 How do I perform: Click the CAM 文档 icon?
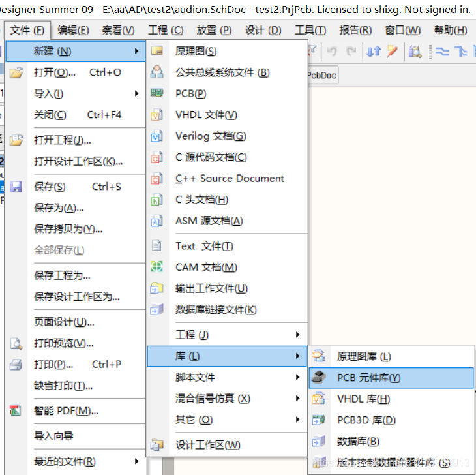pyautogui.click(x=156, y=267)
